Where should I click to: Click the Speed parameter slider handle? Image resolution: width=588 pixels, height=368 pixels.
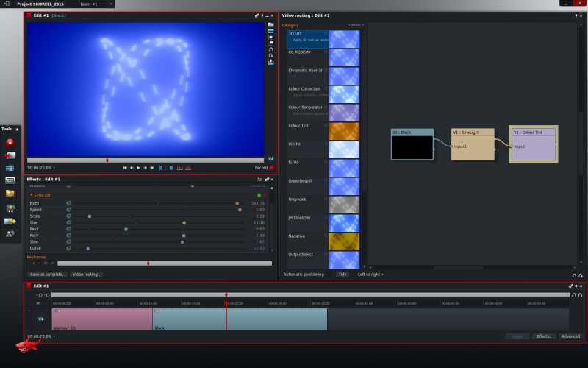click(x=240, y=210)
